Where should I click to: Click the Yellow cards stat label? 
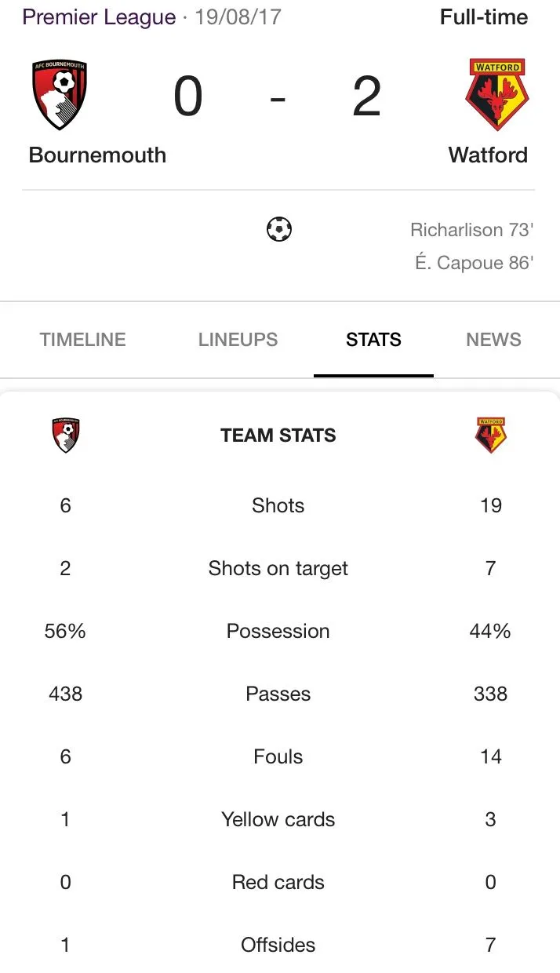278,819
